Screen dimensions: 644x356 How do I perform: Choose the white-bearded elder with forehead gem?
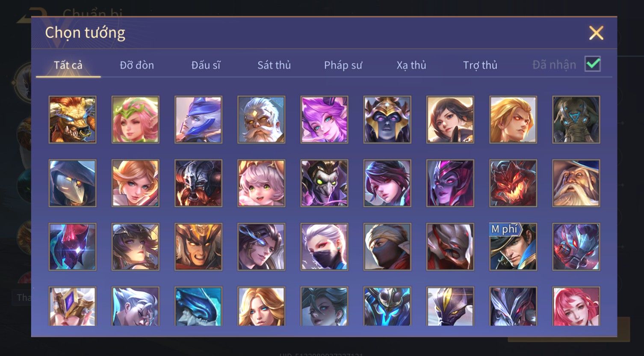pos(261,119)
